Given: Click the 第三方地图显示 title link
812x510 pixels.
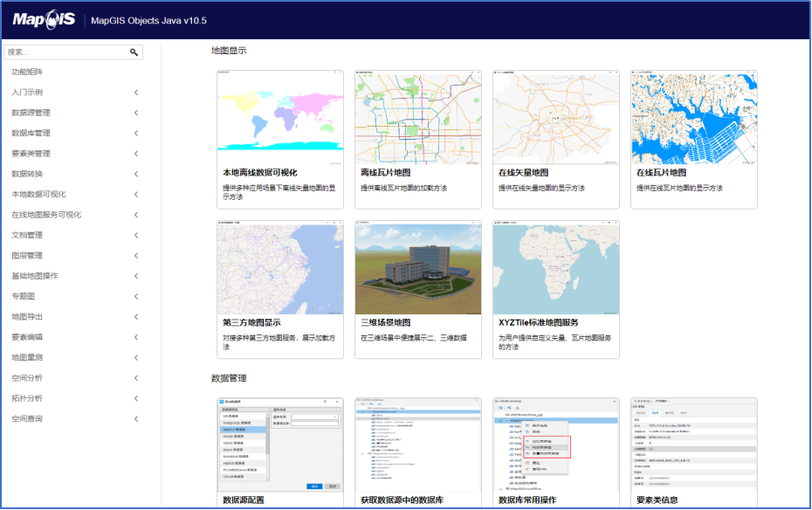Looking at the screenshot, I should (x=251, y=322).
